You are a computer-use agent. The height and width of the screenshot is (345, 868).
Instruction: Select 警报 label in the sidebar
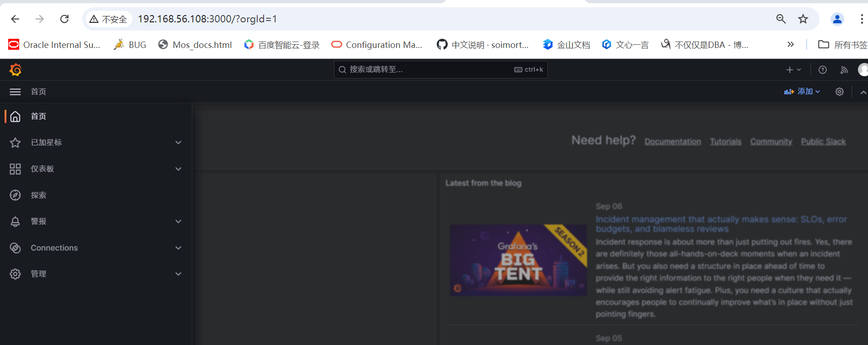click(38, 221)
